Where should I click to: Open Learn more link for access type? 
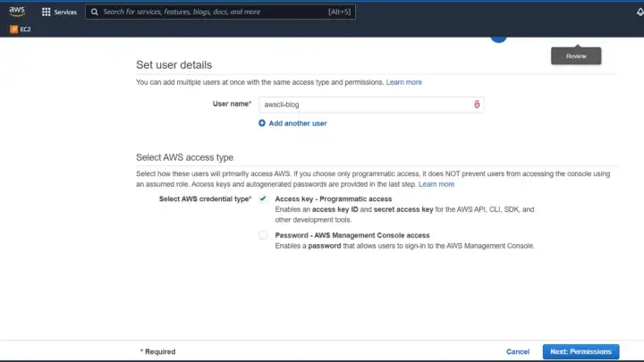click(436, 184)
